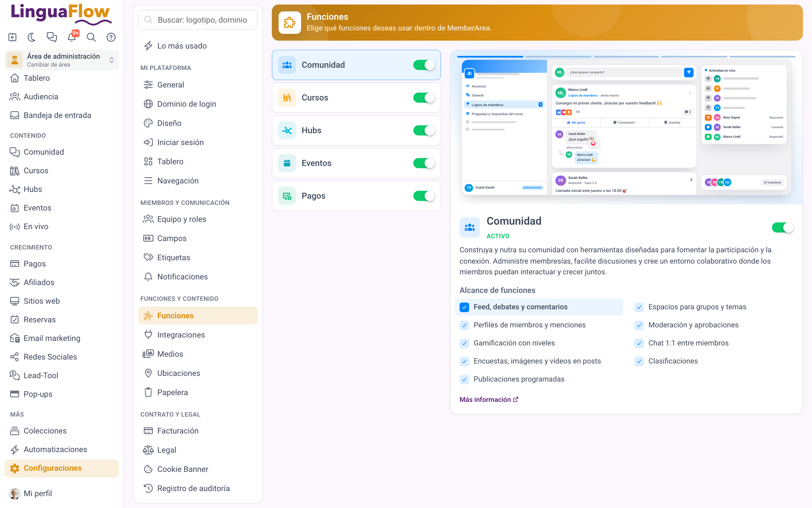Open Colecciones in sidebar
Image resolution: width=812 pixels, height=508 pixels.
[x=62, y=431]
